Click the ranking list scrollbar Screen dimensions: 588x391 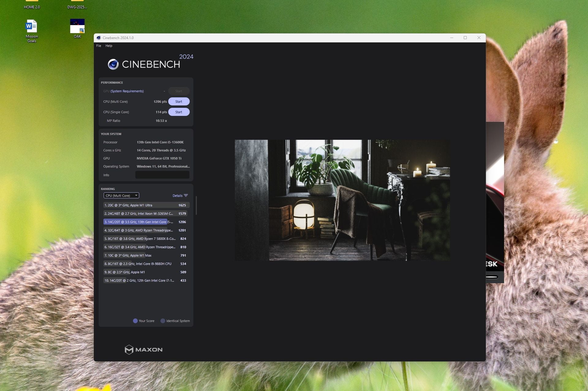pyautogui.click(x=196, y=205)
